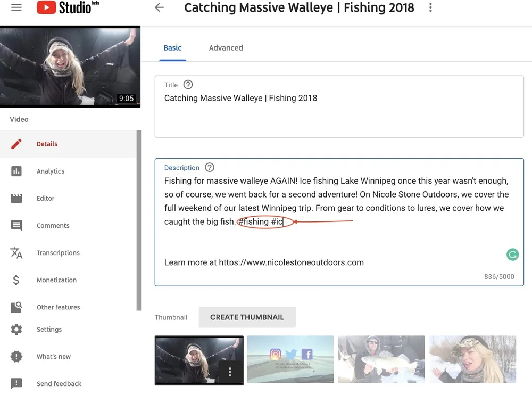
Task: Click Send feedback in sidebar
Action: coord(59,383)
